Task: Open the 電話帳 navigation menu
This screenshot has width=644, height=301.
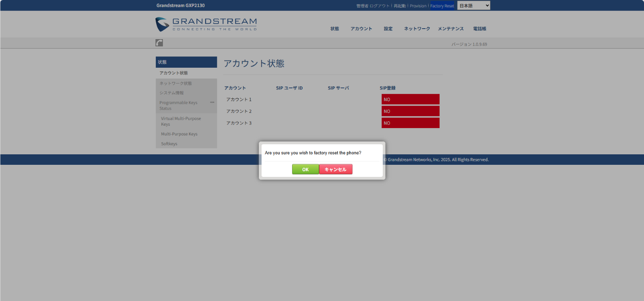Action: pyautogui.click(x=479, y=29)
